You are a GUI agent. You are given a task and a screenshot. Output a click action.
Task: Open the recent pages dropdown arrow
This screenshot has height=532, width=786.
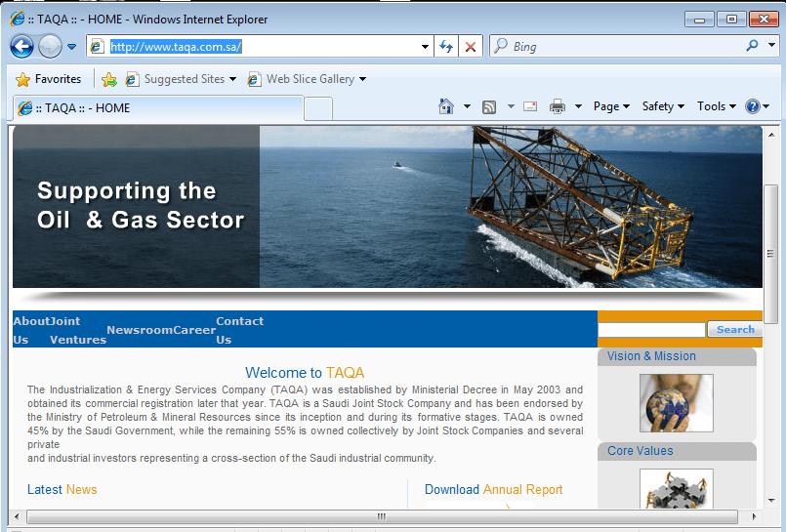[71, 47]
